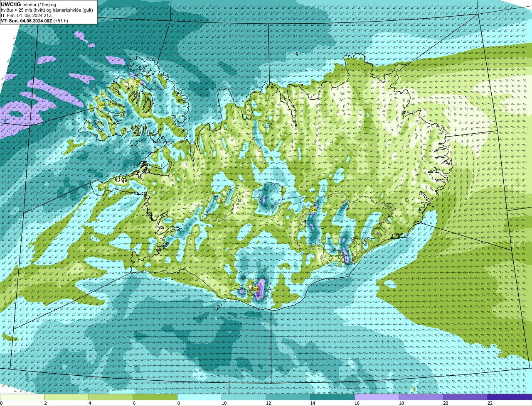
Task: Click the yellow 30 gust label in the Westfjords
Action: [x=138, y=81]
